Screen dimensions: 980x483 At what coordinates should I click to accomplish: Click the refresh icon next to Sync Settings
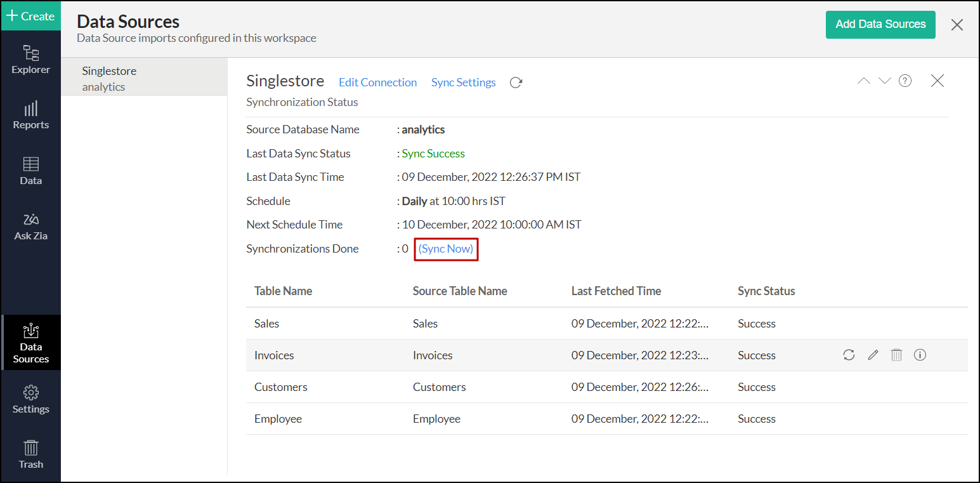(516, 83)
